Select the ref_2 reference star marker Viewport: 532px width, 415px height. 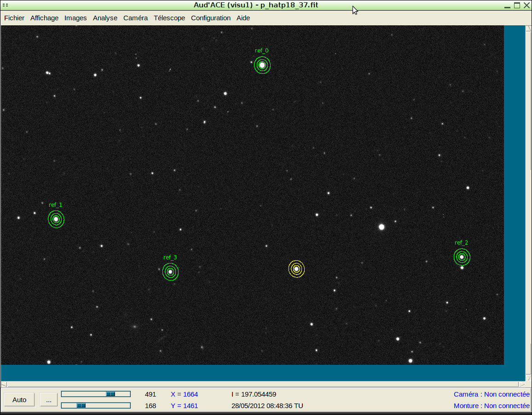click(x=462, y=257)
